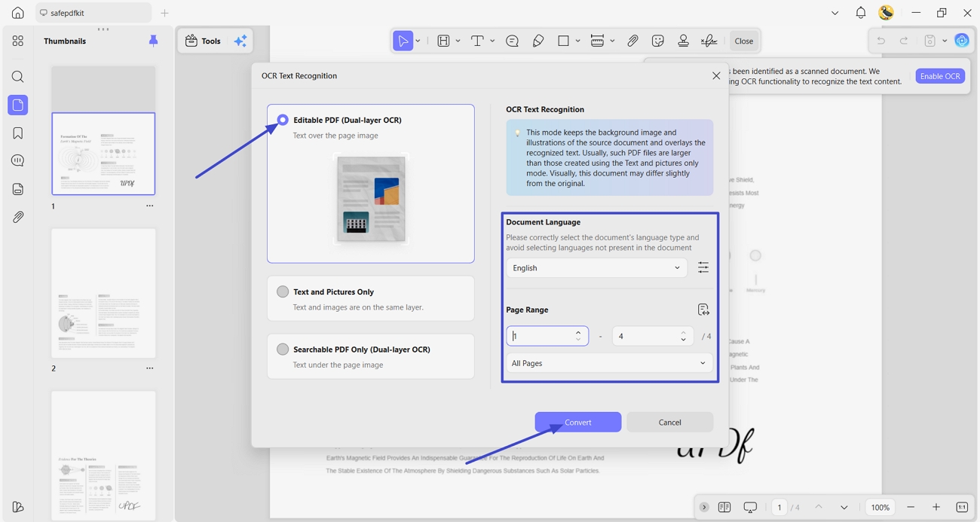Click the Close button in toolbar
The image size is (980, 522).
(744, 41)
